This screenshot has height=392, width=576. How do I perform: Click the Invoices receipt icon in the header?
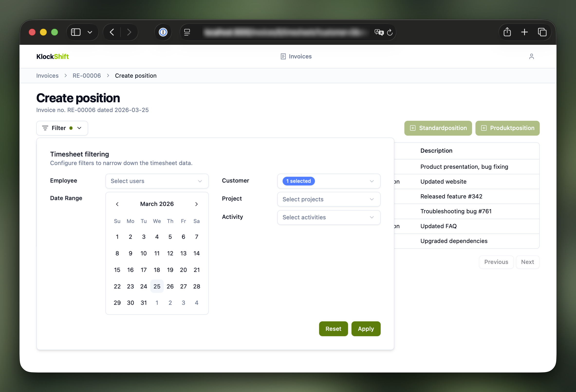pos(283,56)
